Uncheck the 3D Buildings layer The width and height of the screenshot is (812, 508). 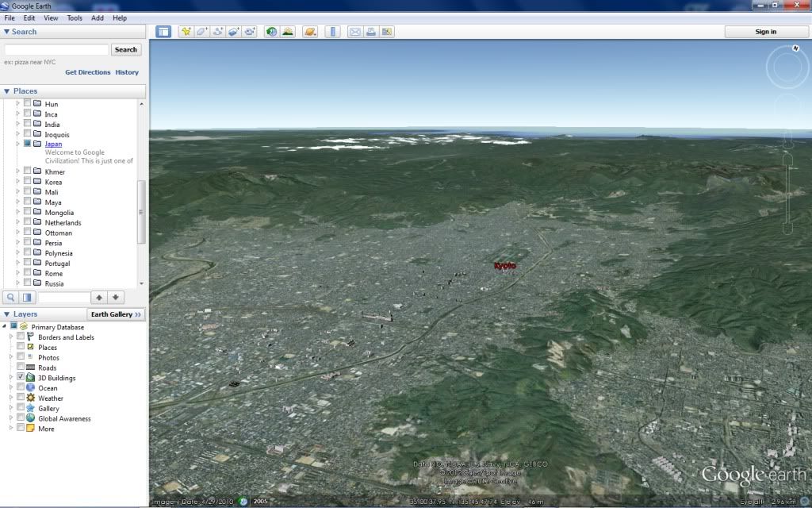point(20,377)
